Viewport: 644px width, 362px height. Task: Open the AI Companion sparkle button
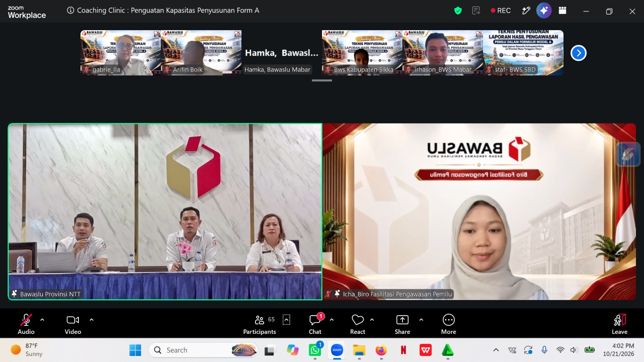544,11
